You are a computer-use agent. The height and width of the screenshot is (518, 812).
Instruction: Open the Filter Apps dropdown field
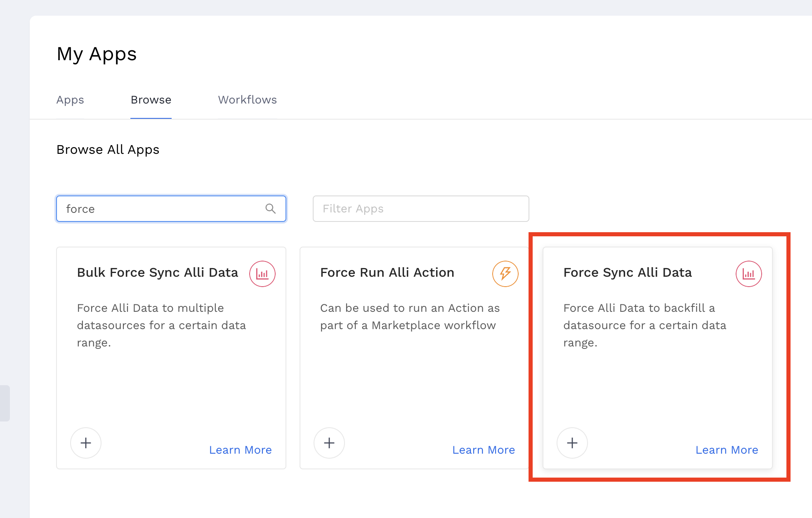click(x=421, y=209)
